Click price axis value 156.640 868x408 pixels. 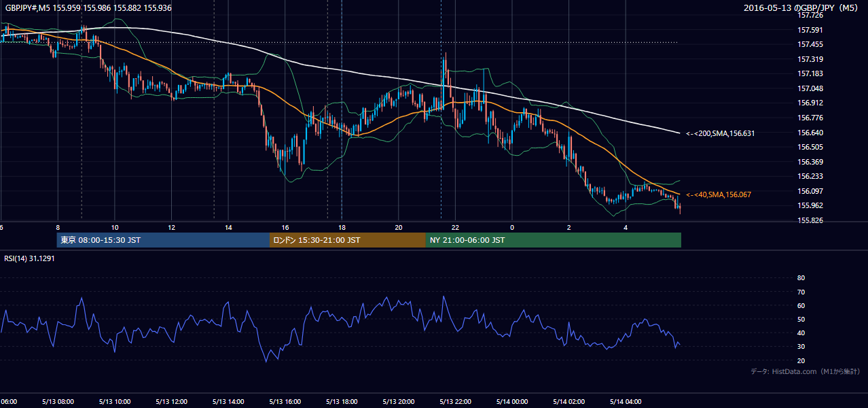(x=810, y=133)
